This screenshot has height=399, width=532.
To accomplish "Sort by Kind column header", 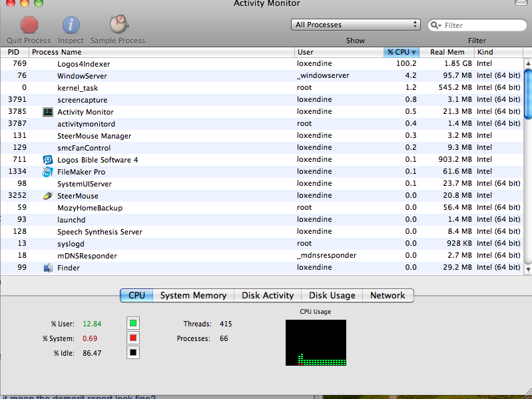I will [499, 52].
